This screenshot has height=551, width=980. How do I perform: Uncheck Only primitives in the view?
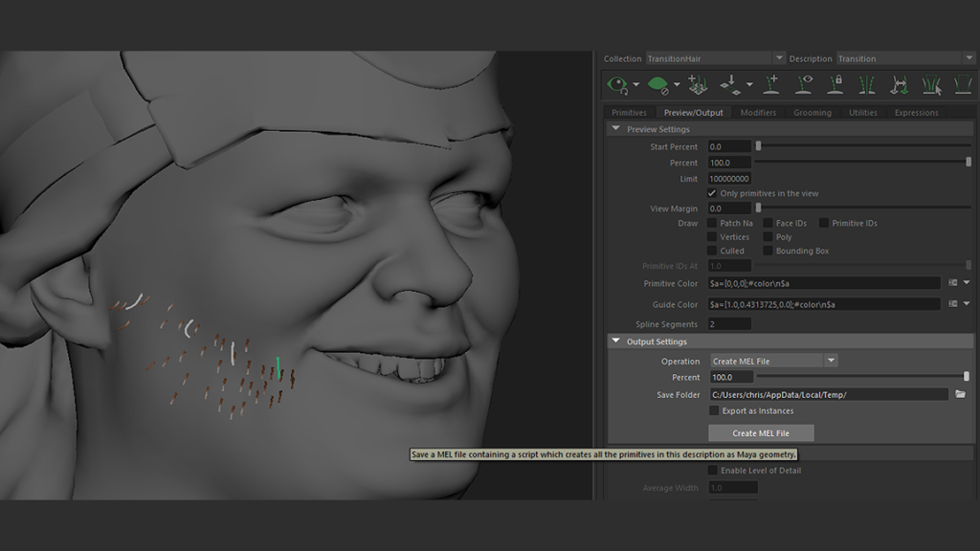click(712, 193)
